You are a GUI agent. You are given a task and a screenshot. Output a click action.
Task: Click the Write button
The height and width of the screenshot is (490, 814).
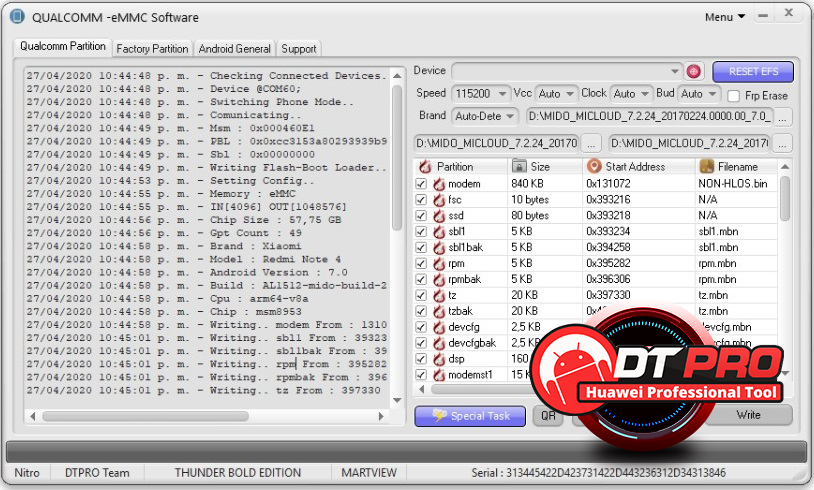point(748,415)
